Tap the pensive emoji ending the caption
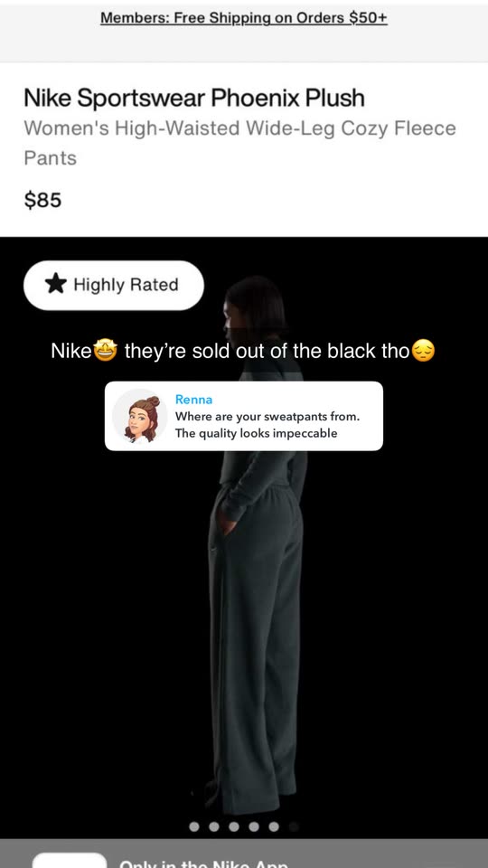Screen dimensions: 488x868 click(x=423, y=351)
